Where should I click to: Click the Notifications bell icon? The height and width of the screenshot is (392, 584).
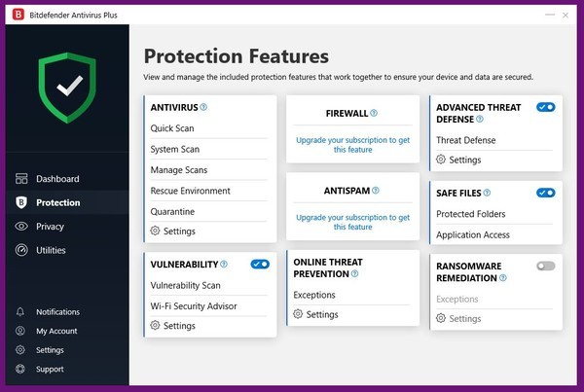pos(20,311)
